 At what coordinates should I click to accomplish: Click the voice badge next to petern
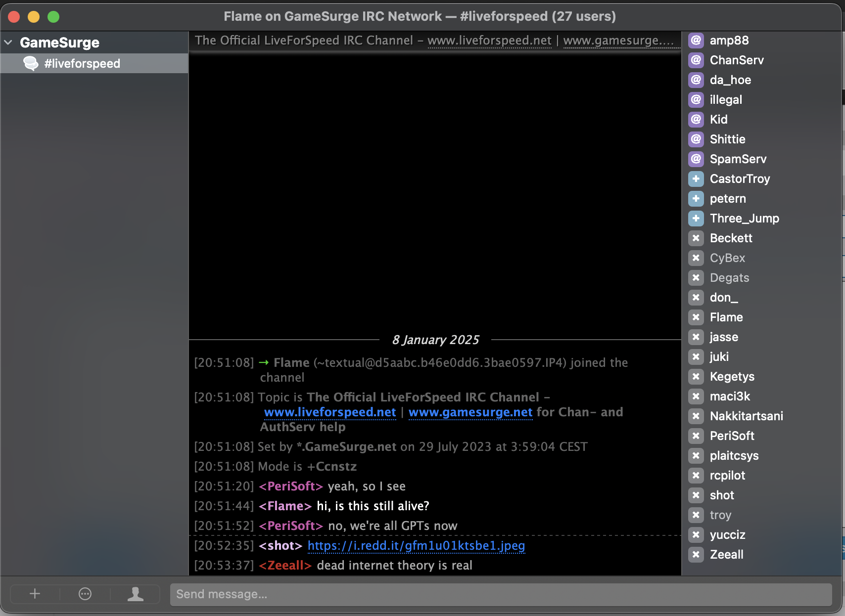click(x=696, y=198)
